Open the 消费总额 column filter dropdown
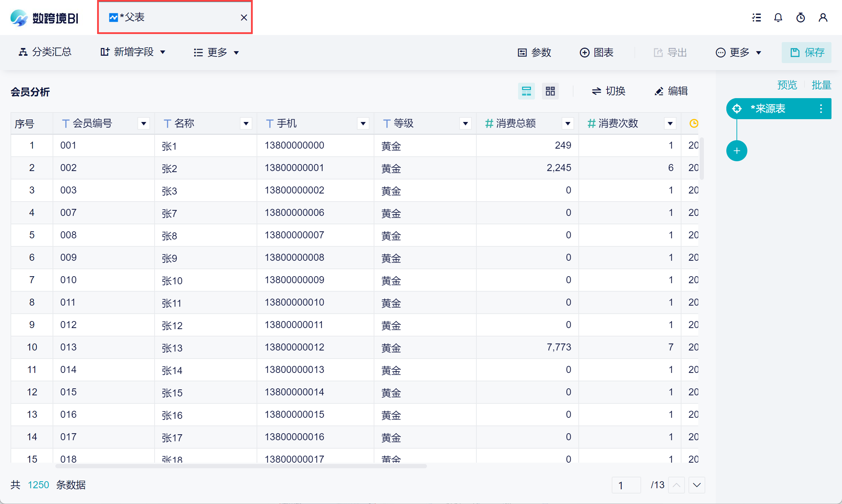The image size is (842, 504). (x=568, y=123)
